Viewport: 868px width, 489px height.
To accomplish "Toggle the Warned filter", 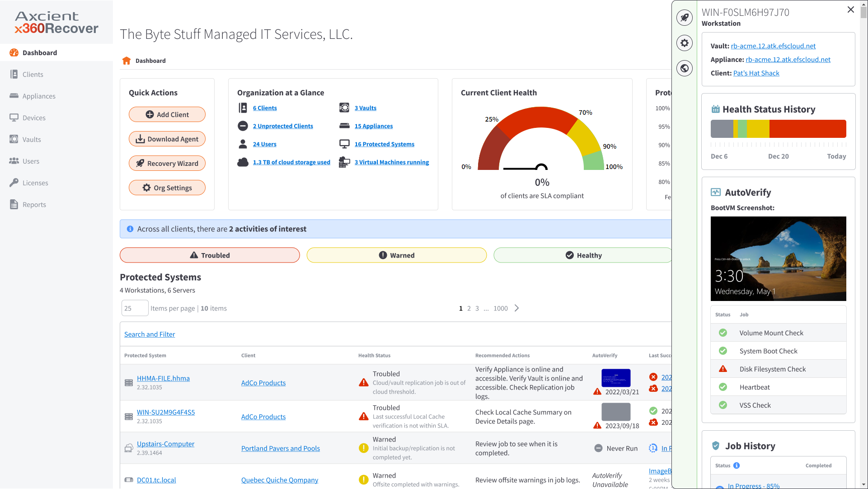I will (x=396, y=255).
